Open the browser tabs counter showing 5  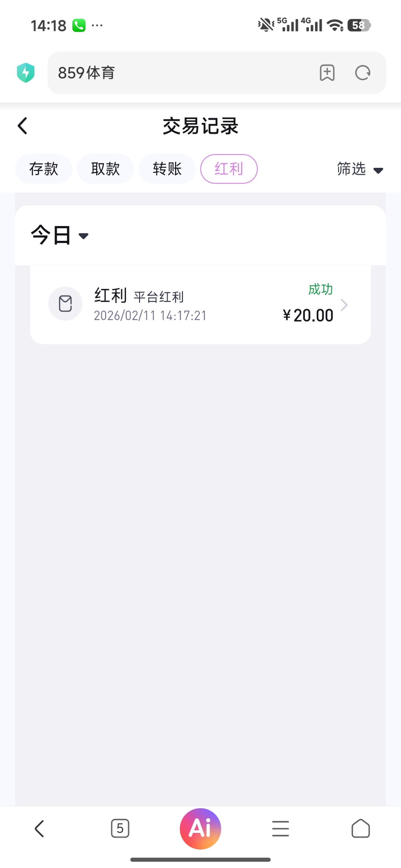coord(120,829)
